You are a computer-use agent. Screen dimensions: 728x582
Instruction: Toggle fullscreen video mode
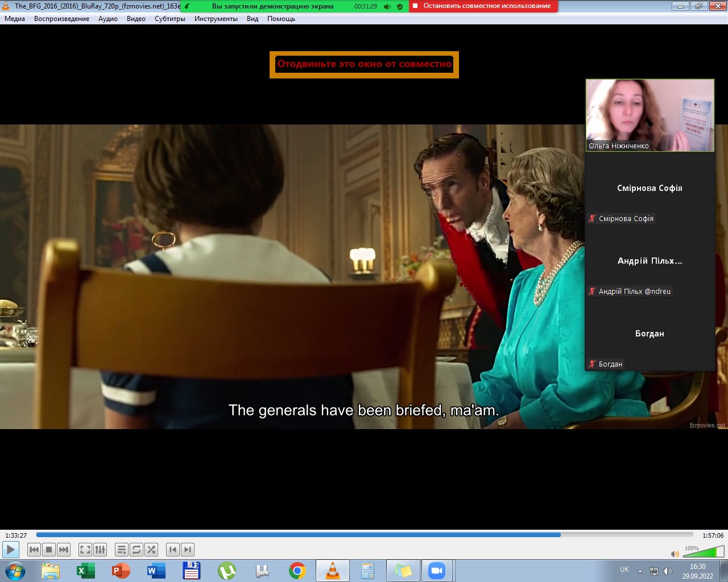(85, 550)
